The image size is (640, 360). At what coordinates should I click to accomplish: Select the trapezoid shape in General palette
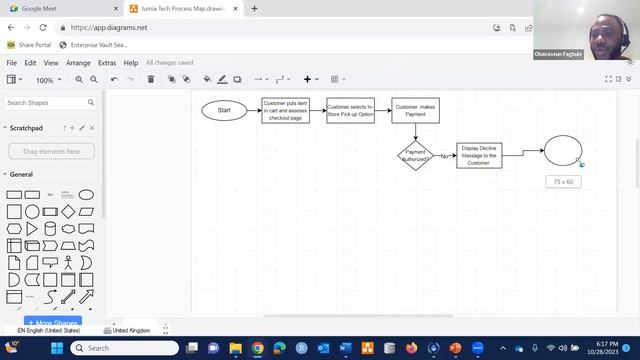(x=68, y=246)
